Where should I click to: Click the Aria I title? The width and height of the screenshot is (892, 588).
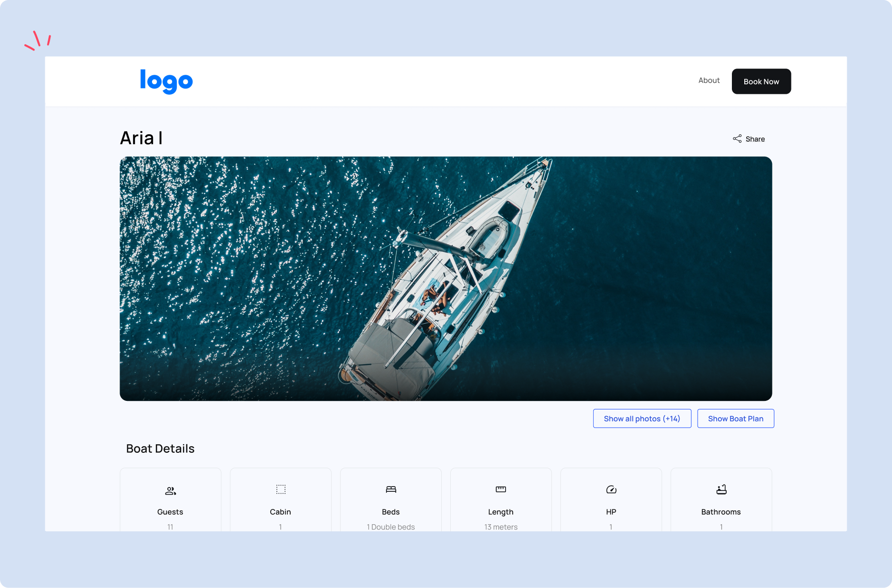click(142, 138)
